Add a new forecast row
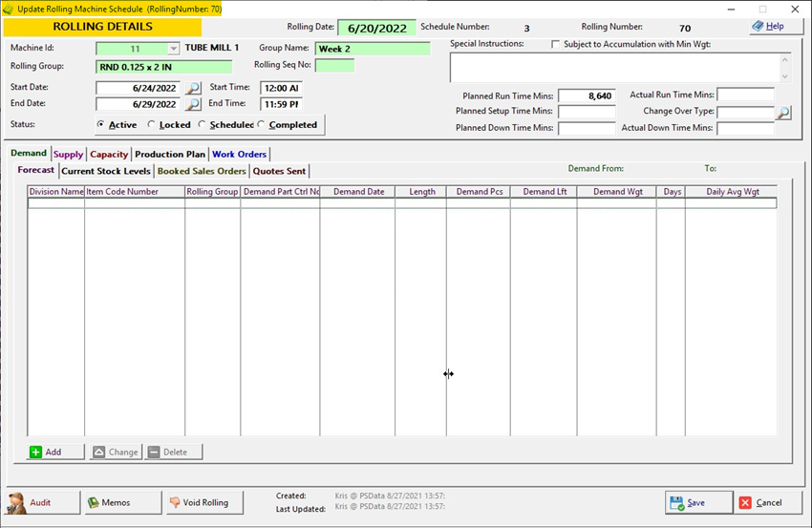Screen dimensions: 812x528 [46, 452]
